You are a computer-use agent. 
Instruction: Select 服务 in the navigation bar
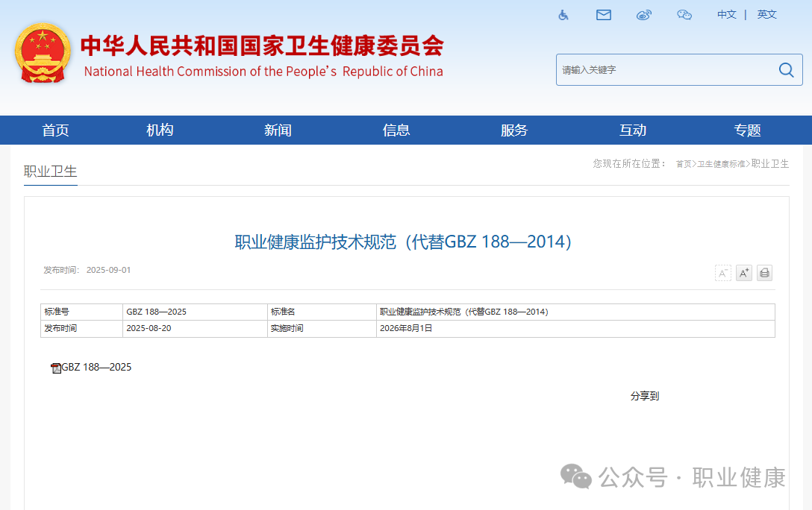514,130
